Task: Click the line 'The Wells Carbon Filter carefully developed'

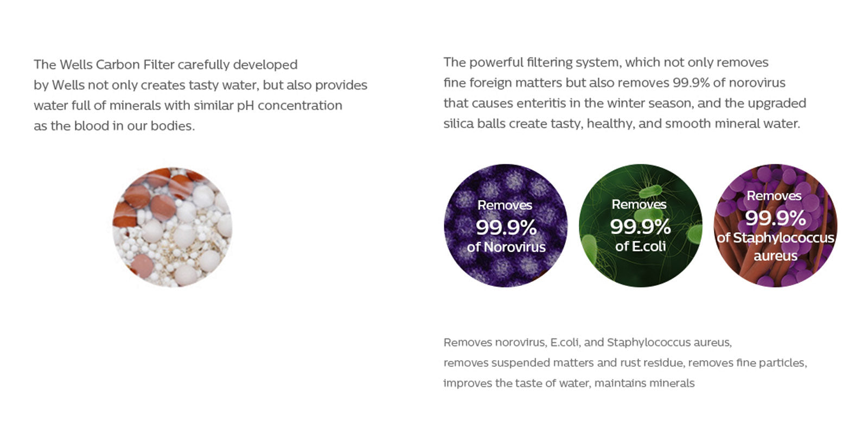Action: tap(165, 65)
